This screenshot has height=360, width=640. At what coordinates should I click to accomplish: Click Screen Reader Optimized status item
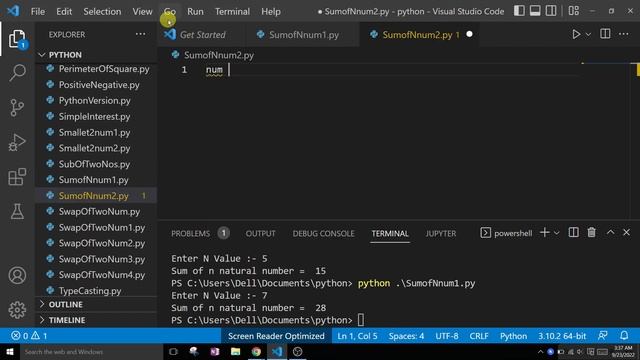(x=276, y=336)
